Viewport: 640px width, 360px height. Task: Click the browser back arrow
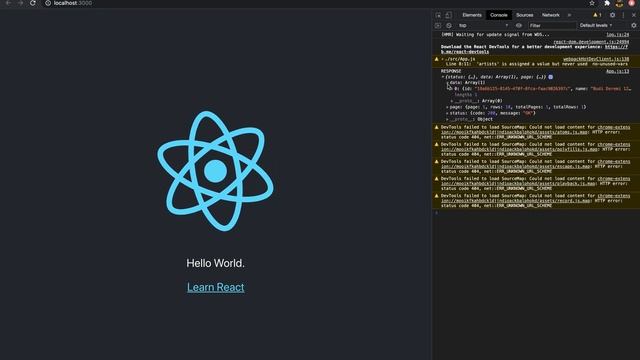pyautogui.click(x=8, y=3)
